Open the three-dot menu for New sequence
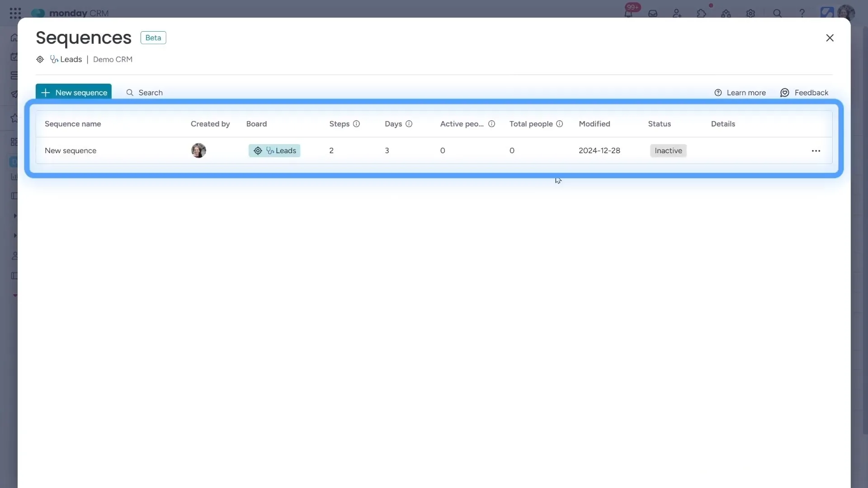The width and height of the screenshot is (868, 488). pos(816,151)
